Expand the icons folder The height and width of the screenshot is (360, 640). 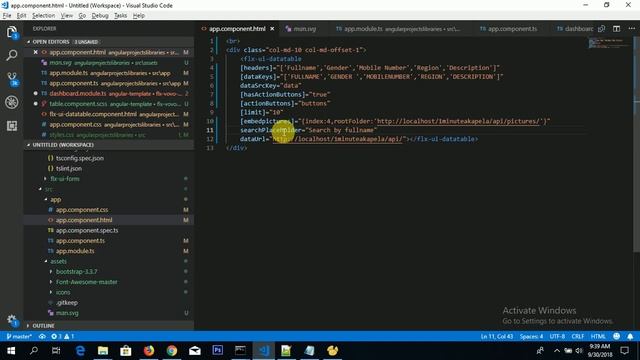63,292
